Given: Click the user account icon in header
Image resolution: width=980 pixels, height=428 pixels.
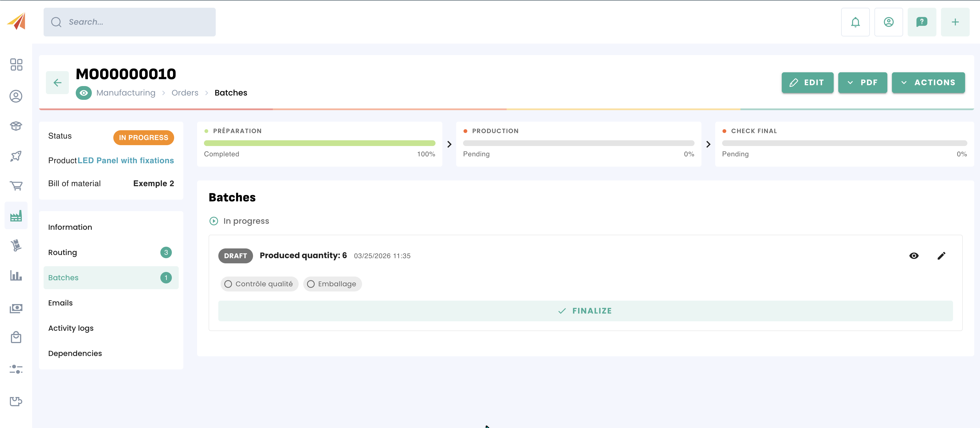Looking at the screenshot, I should coord(888,22).
